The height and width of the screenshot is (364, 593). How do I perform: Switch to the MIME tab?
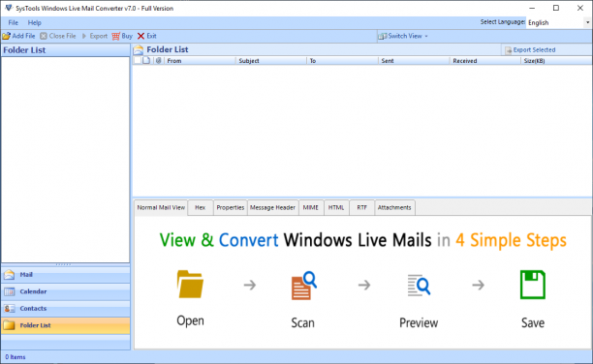point(310,207)
